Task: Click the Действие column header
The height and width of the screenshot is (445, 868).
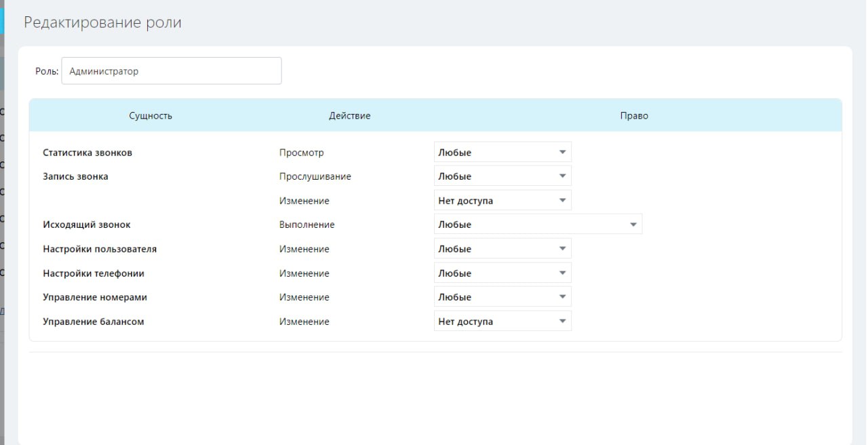Action: click(x=350, y=116)
